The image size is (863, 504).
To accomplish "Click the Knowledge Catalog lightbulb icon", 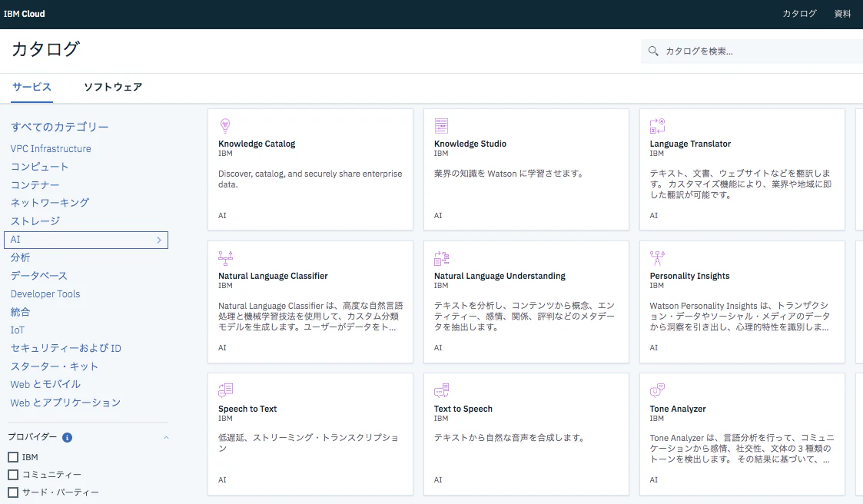I will (x=225, y=126).
